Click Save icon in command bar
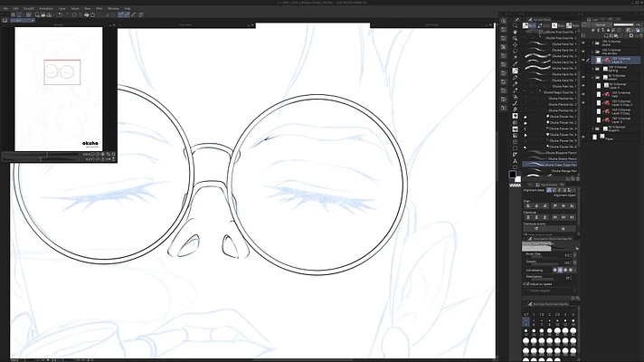 coord(49,14)
